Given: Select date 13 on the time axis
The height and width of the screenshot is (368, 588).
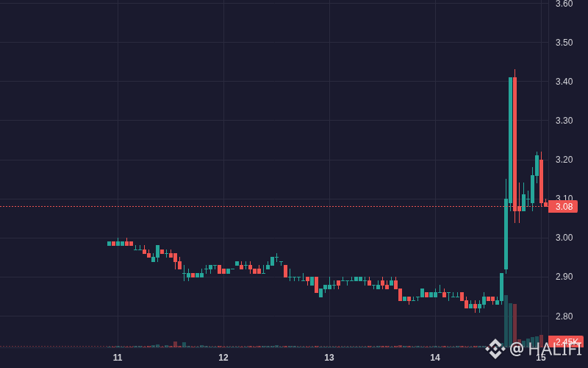Looking at the screenshot, I should click(x=329, y=358).
